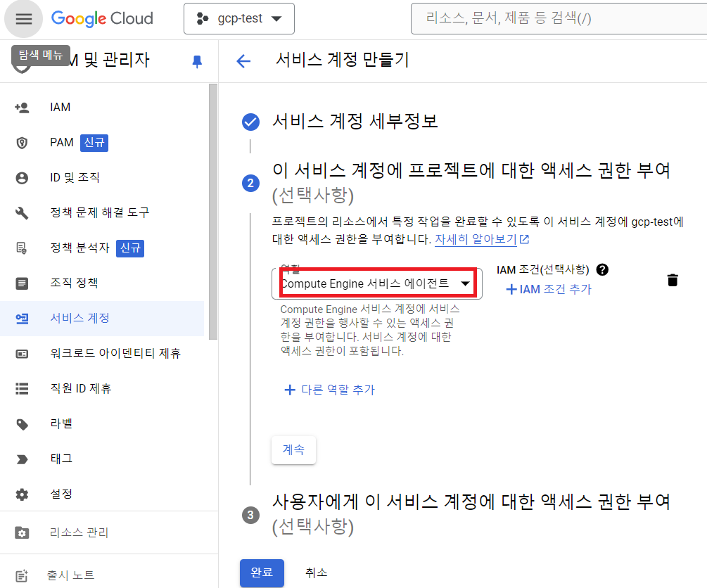Click the PAM shield icon
The height and width of the screenshot is (588, 707).
(x=22, y=143)
